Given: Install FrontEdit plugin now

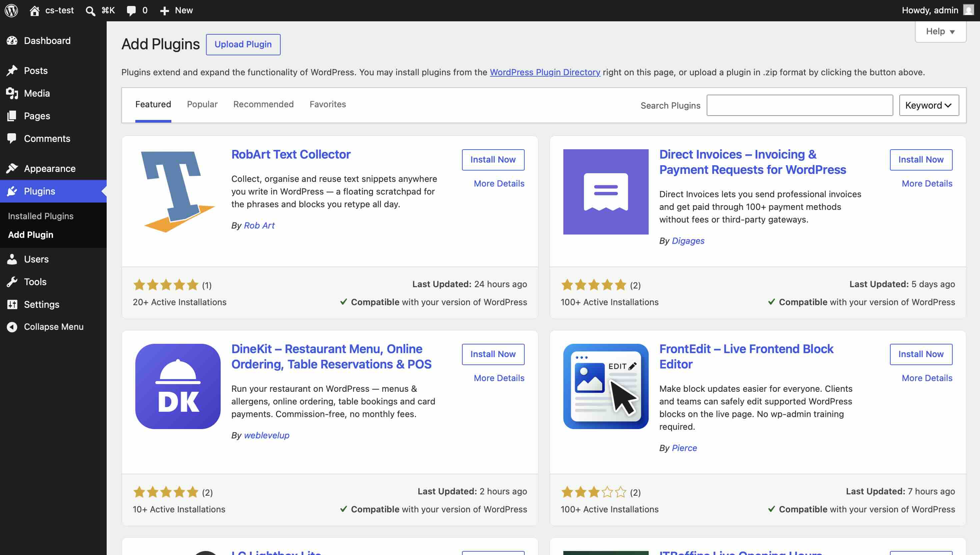Looking at the screenshot, I should tap(921, 354).
